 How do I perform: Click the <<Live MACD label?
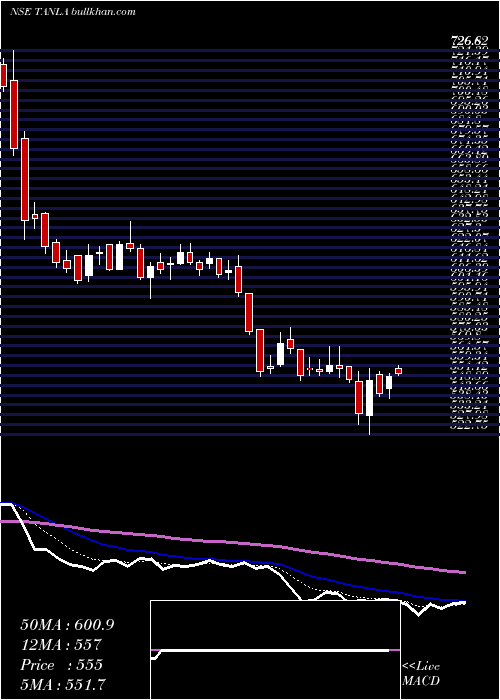(x=421, y=673)
